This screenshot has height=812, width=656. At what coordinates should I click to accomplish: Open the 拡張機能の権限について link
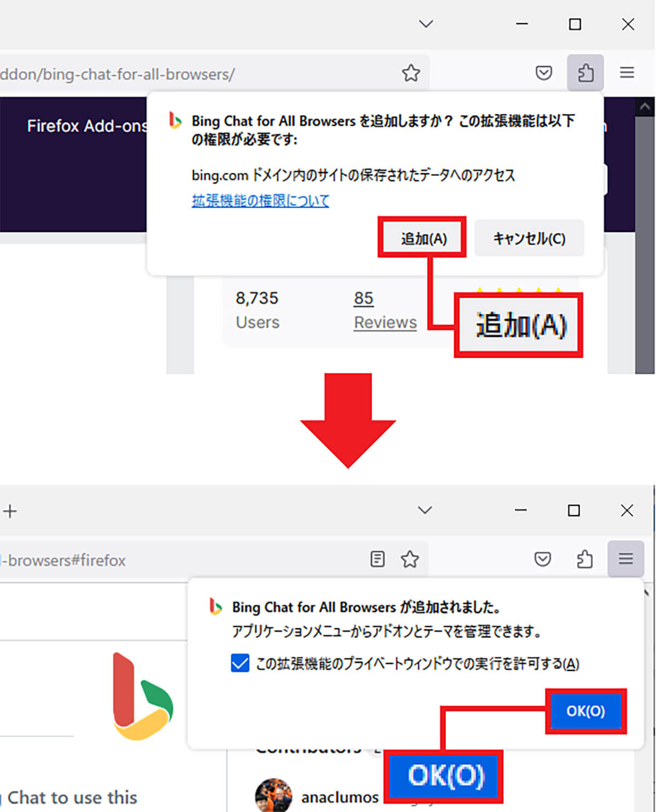[x=260, y=201]
